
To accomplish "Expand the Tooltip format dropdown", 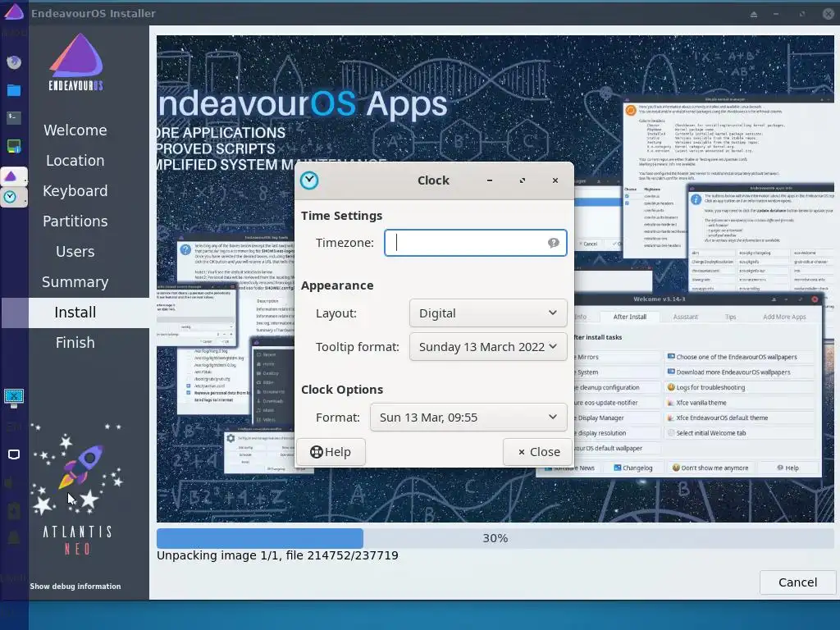I will (488, 347).
